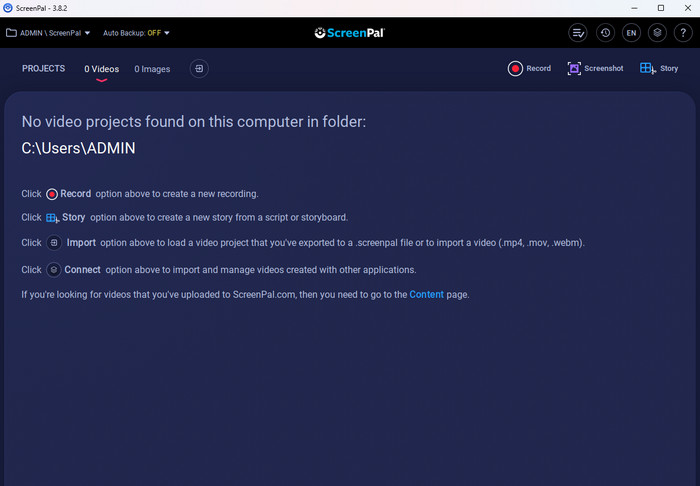The image size is (700, 486).
Task: Click the red Record circle icon in toolbar
Action: tap(515, 69)
